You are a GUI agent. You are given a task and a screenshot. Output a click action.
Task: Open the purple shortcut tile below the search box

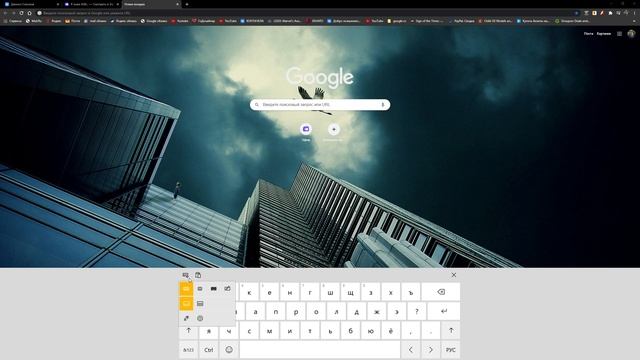(x=306, y=129)
